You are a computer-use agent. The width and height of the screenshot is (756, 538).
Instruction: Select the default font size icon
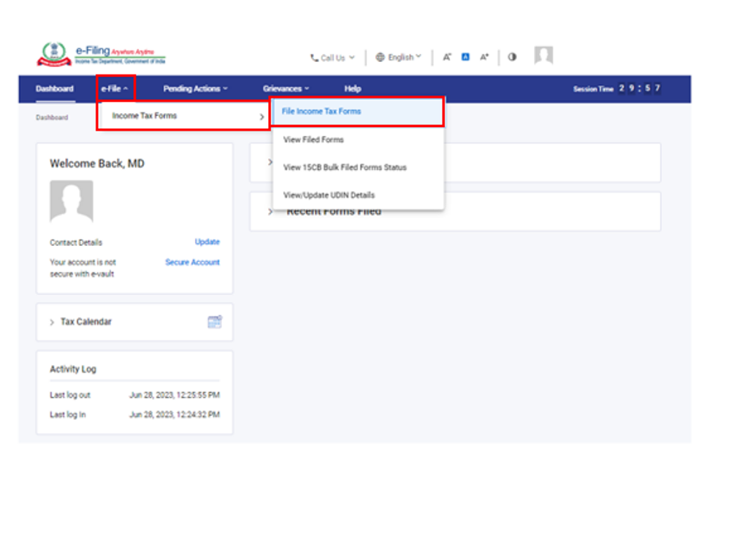tap(465, 55)
